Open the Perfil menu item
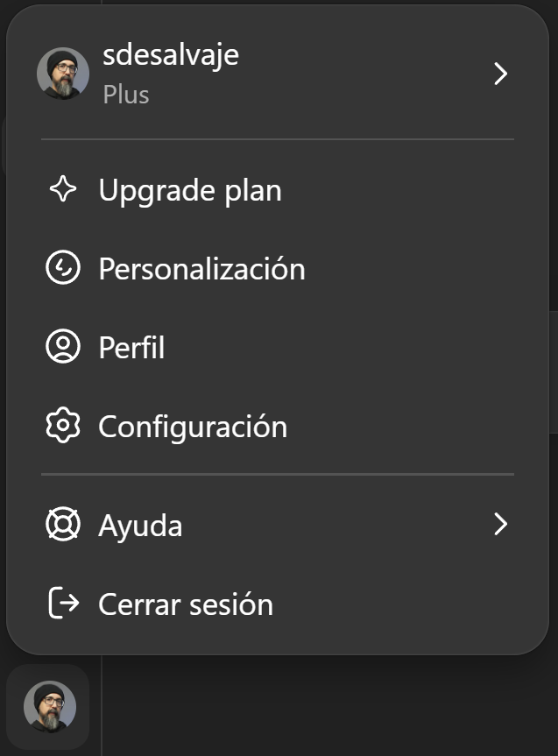The height and width of the screenshot is (756, 558). pos(278,347)
